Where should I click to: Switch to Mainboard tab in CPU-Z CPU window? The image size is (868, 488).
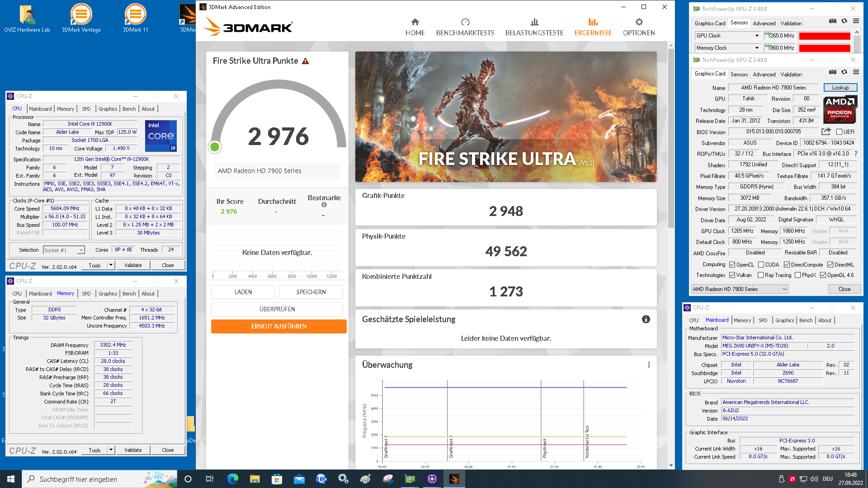pyautogui.click(x=40, y=109)
